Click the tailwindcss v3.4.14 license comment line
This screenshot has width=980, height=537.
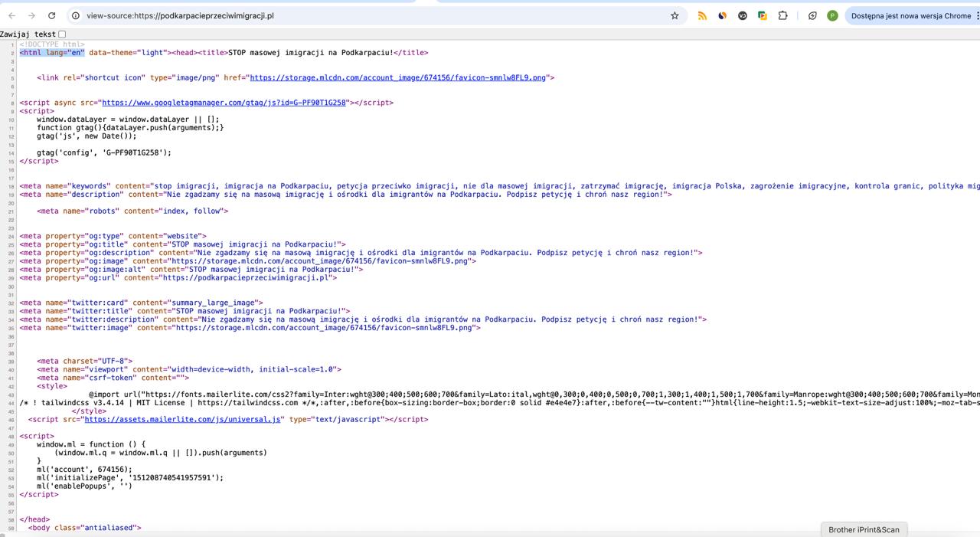pyautogui.click(x=500, y=403)
